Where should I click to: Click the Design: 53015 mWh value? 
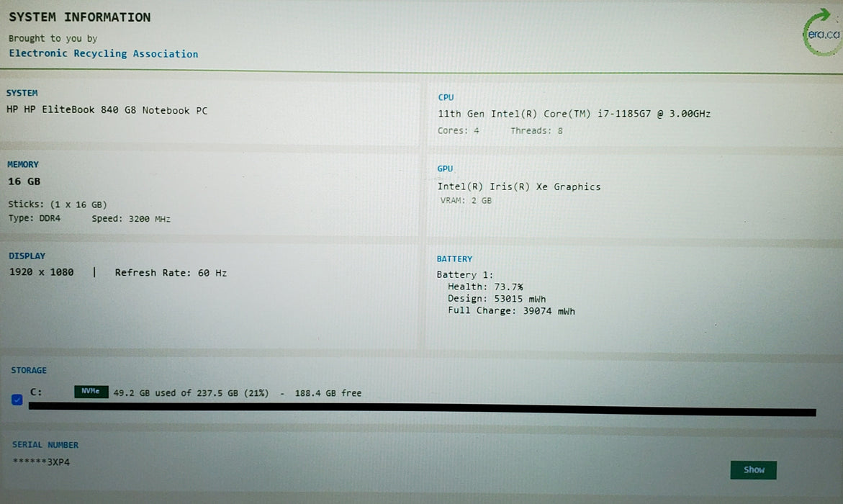[497, 299]
